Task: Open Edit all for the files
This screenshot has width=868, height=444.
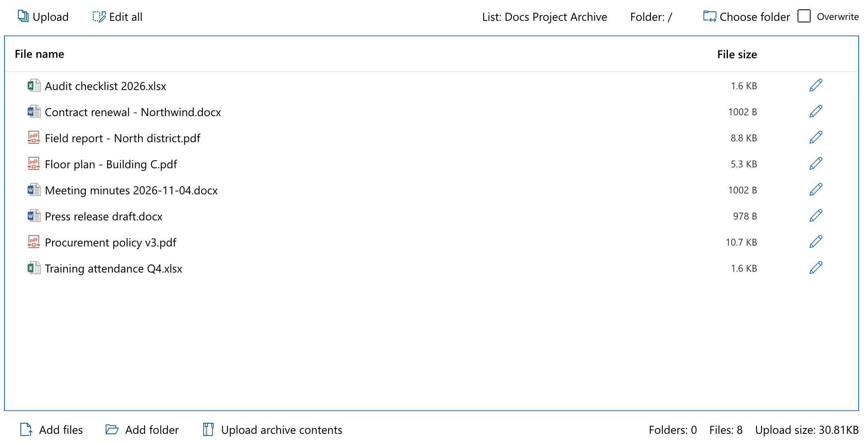Action: pos(117,17)
